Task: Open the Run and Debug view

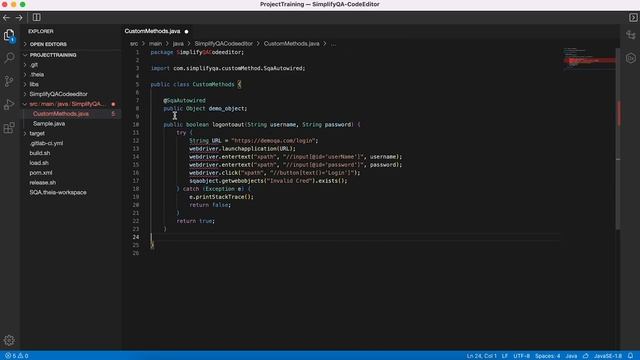Action: point(9,104)
